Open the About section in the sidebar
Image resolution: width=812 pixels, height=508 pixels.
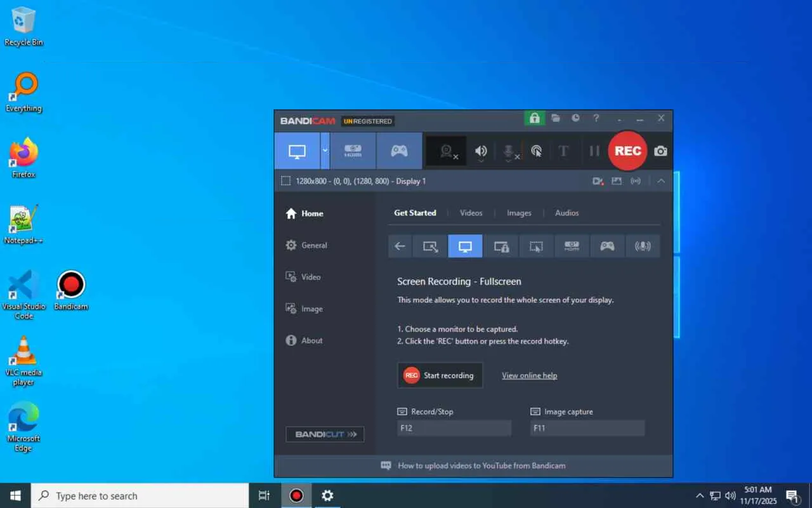click(304, 340)
